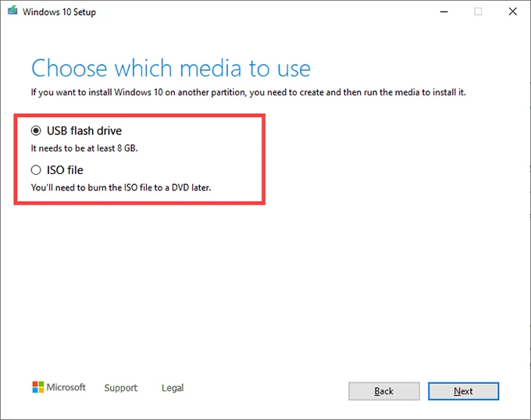Click the Microsoft wordmark text
Image resolution: width=531 pixels, height=420 pixels.
click(x=66, y=388)
